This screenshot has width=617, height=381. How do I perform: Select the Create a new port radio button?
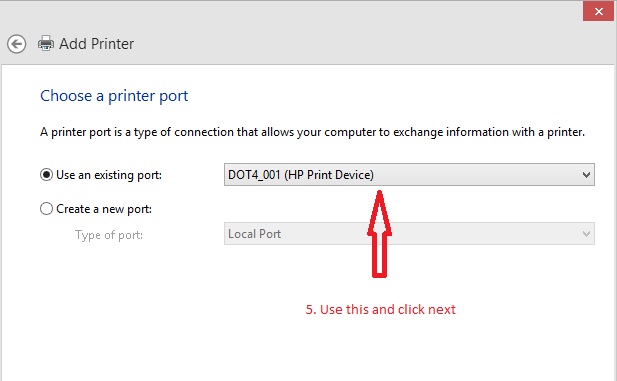coord(46,209)
